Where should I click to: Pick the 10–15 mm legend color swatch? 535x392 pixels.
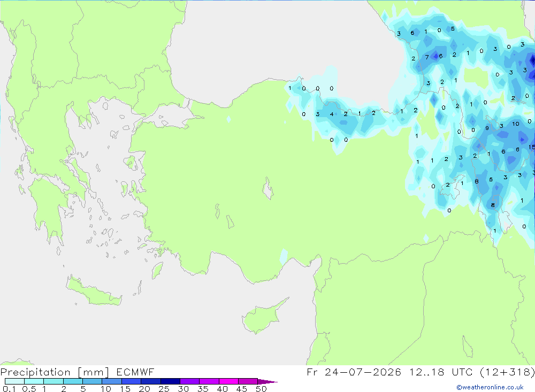tap(112, 381)
